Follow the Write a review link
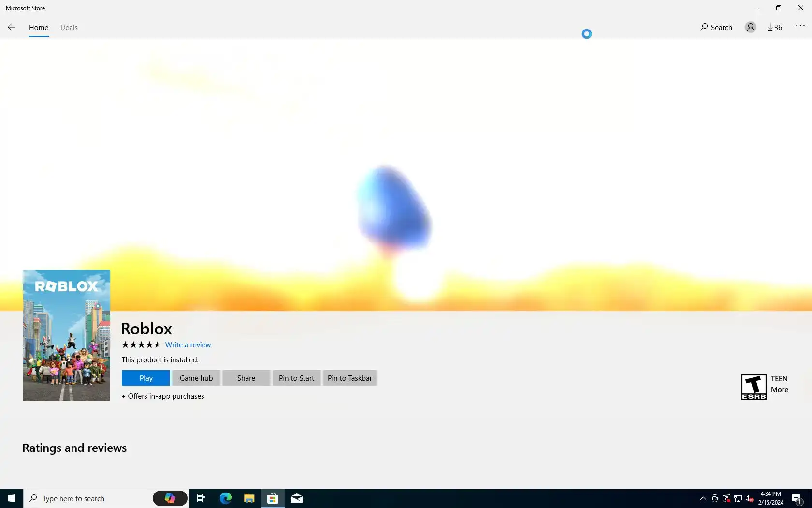The height and width of the screenshot is (508, 812). click(188, 345)
